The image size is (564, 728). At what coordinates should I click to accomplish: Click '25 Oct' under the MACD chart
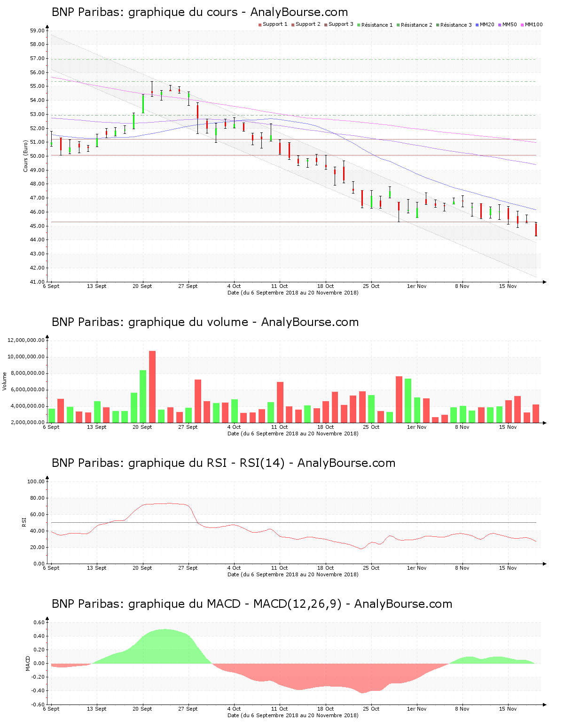coord(371,709)
